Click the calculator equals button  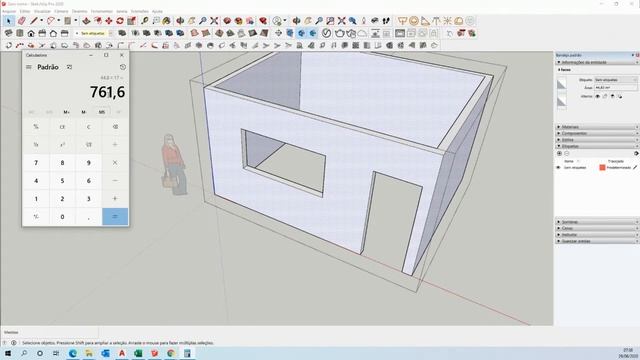115,217
